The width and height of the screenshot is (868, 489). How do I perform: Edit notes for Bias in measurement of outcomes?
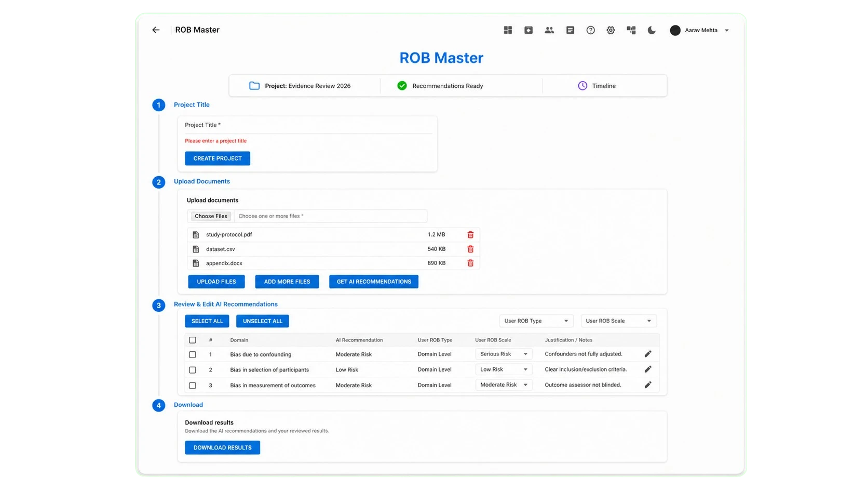coord(648,385)
